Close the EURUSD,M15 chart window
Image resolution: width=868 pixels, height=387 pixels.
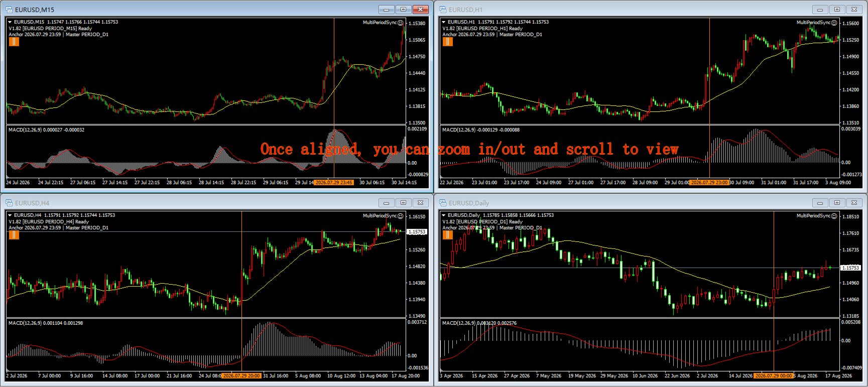click(x=420, y=10)
